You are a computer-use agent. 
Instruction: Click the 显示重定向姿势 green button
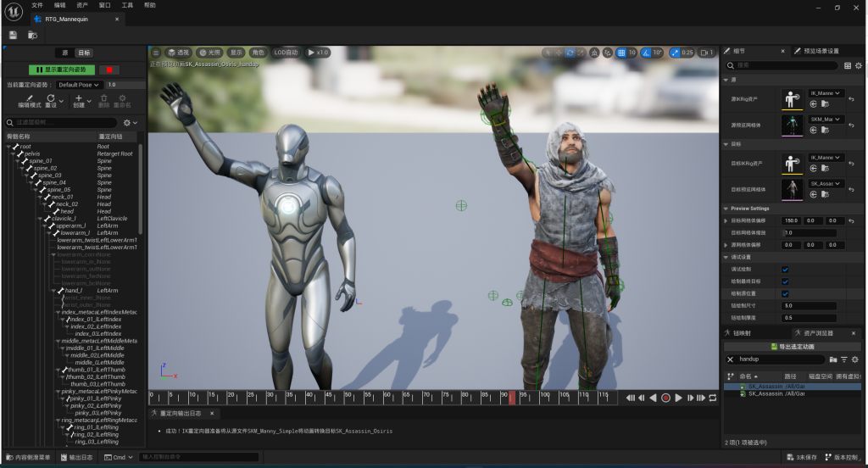tap(61, 70)
